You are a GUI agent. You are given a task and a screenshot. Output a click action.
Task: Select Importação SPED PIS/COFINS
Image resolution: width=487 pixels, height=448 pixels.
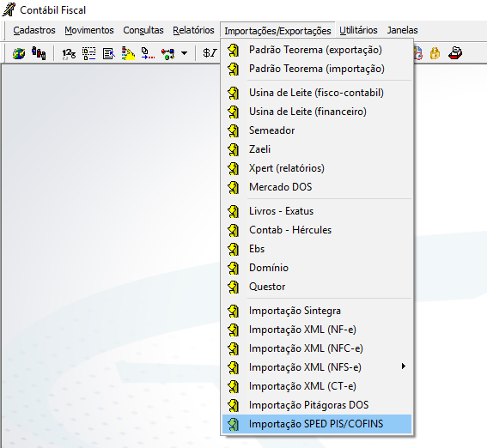click(317, 424)
